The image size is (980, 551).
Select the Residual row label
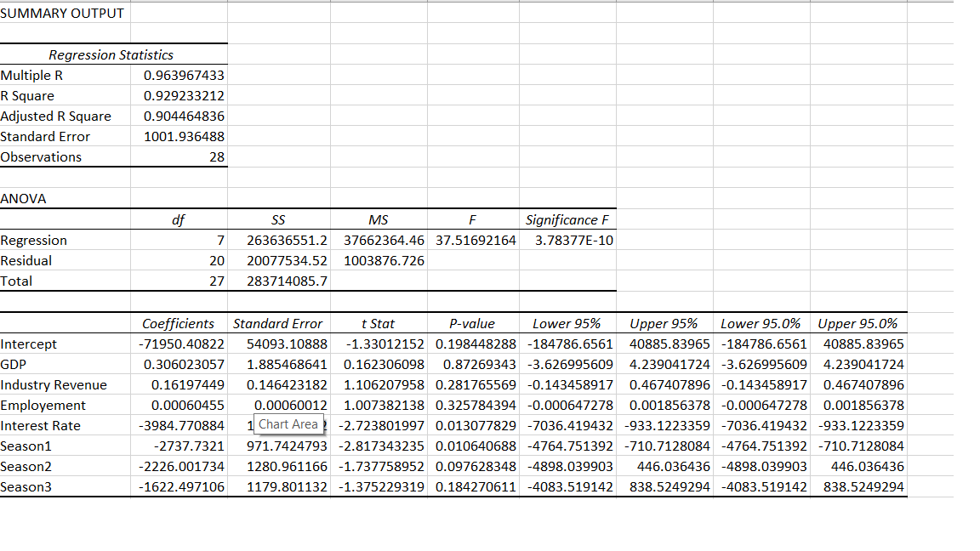pos(65,260)
